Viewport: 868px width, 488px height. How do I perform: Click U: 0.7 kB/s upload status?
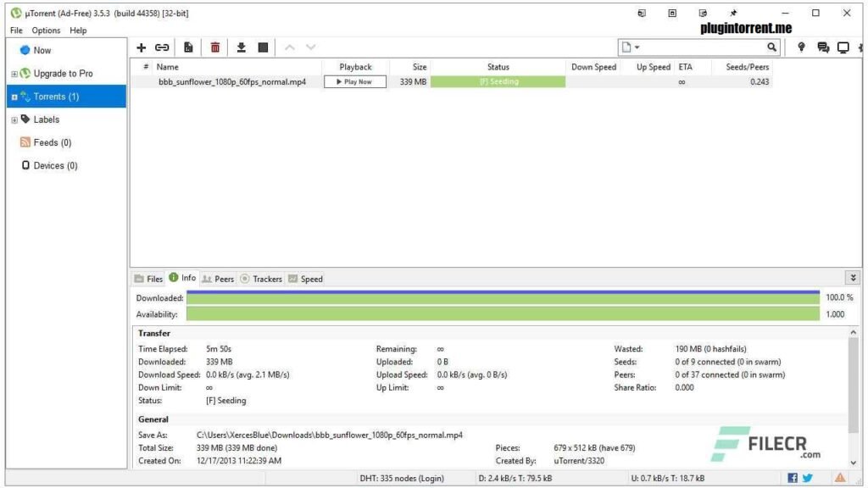668,478
